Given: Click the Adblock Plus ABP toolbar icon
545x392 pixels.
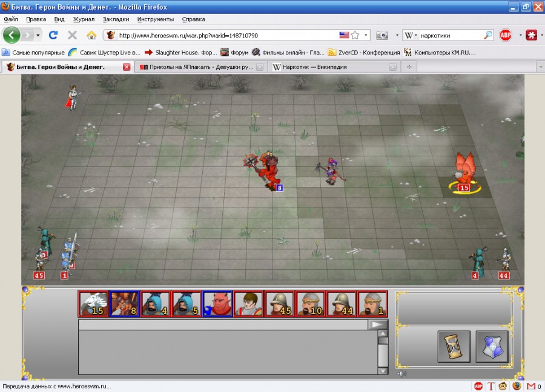Looking at the screenshot, I should (x=506, y=35).
